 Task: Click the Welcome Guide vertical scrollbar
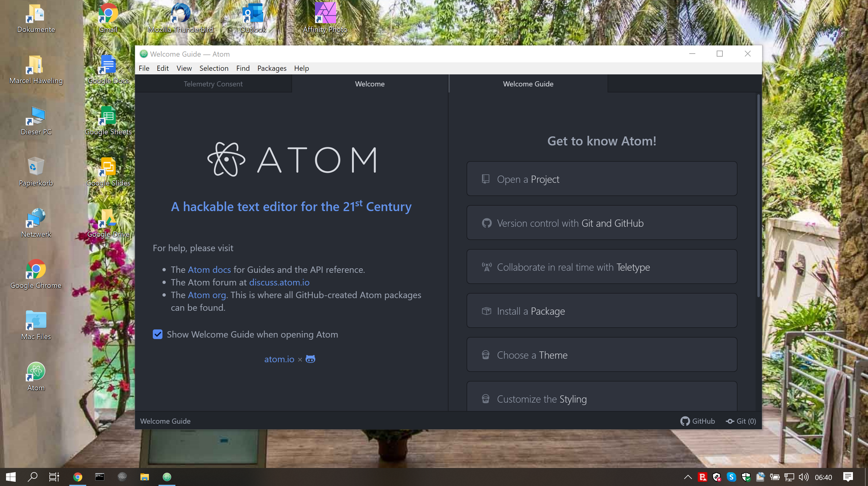[x=759, y=196]
